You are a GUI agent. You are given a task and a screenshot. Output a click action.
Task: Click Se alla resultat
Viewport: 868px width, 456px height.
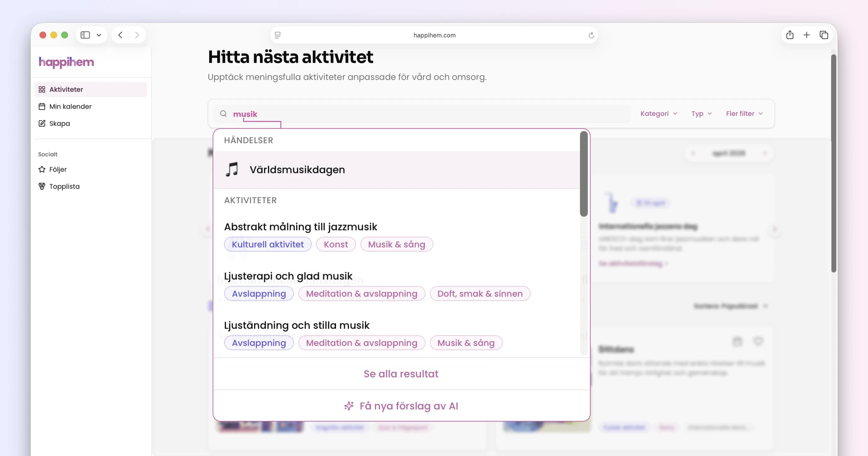tap(401, 373)
